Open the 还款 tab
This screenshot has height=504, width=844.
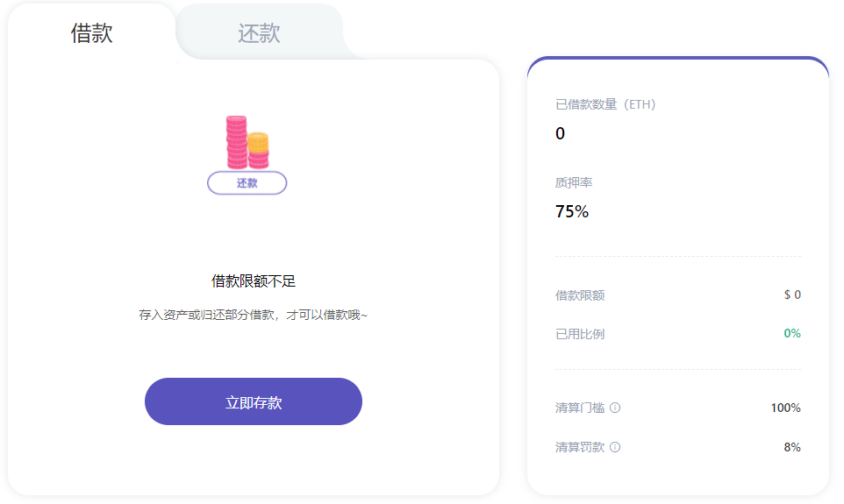[x=259, y=33]
